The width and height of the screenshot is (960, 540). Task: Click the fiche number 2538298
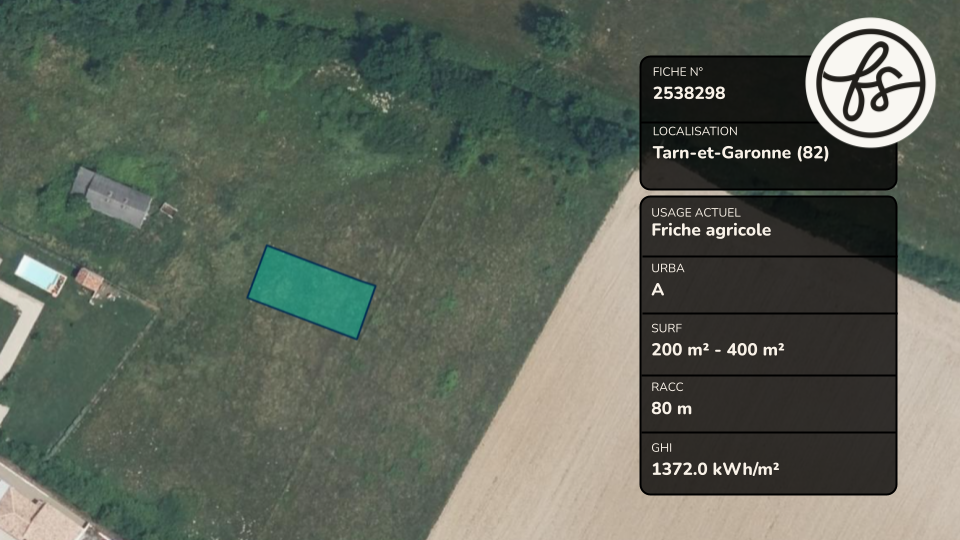pyautogui.click(x=689, y=93)
